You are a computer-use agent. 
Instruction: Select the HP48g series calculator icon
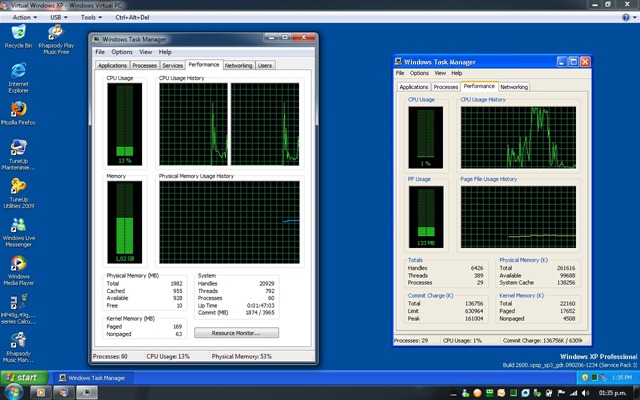click(x=18, y=309)
